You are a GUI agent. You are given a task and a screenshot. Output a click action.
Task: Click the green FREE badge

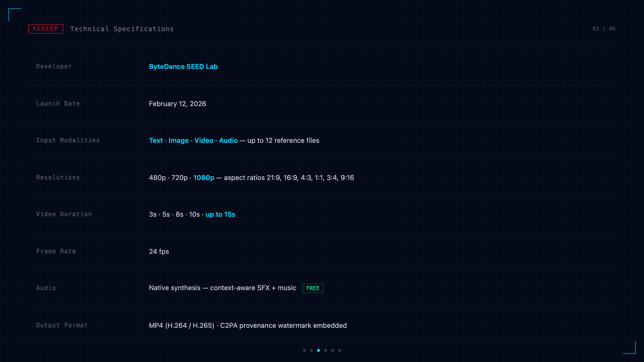[x=313, y=288]
